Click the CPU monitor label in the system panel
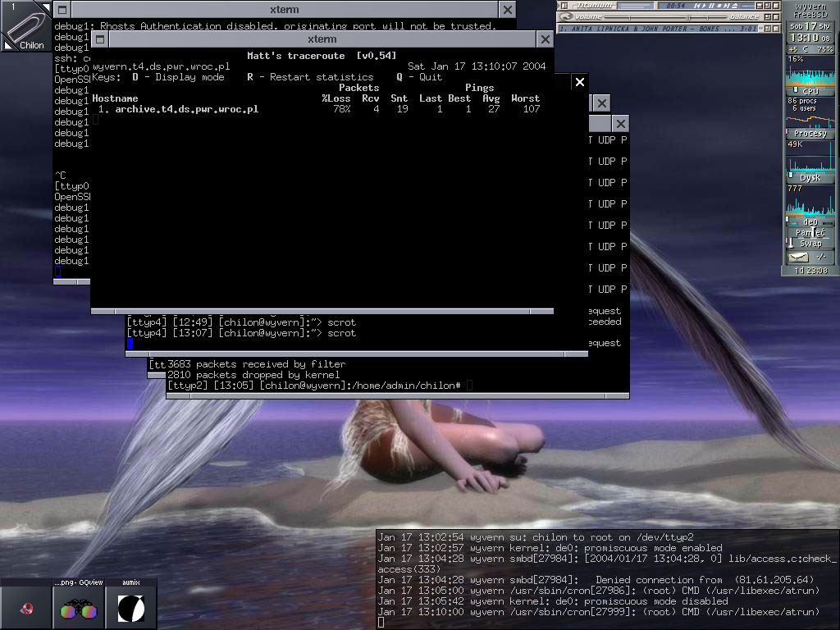Screen dimensions: 840x630 coord(810,91)
